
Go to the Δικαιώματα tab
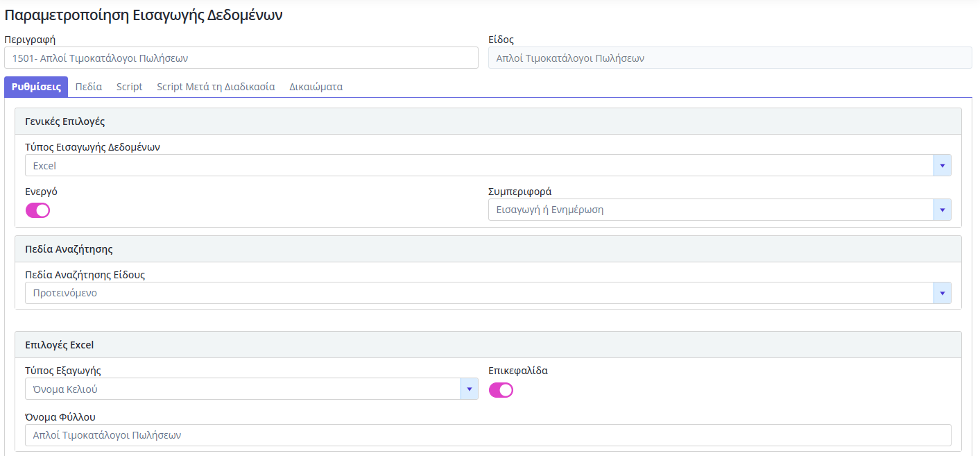point(316,87)
